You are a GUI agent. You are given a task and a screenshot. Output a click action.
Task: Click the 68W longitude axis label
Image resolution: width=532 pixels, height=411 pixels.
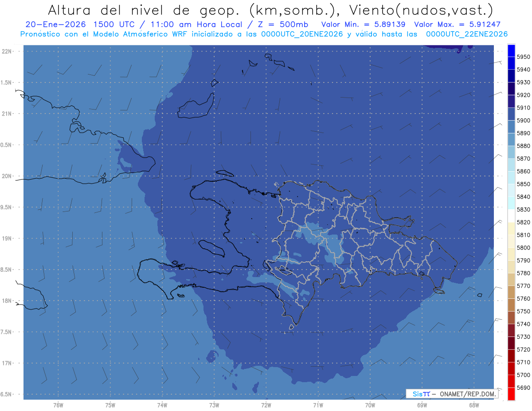474,405
